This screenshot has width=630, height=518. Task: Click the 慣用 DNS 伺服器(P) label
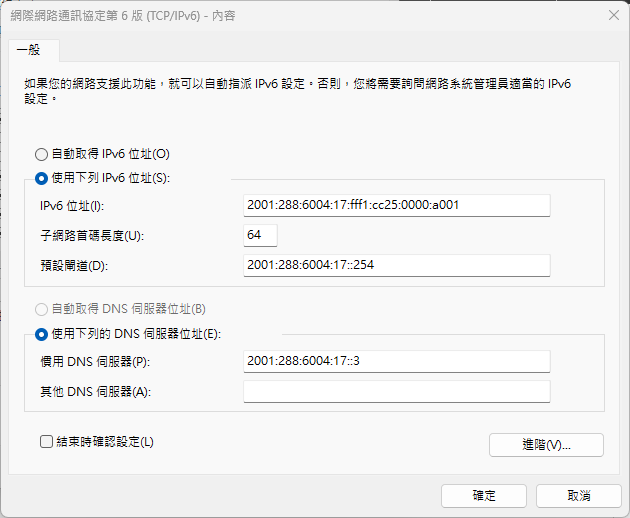[95, 362]
